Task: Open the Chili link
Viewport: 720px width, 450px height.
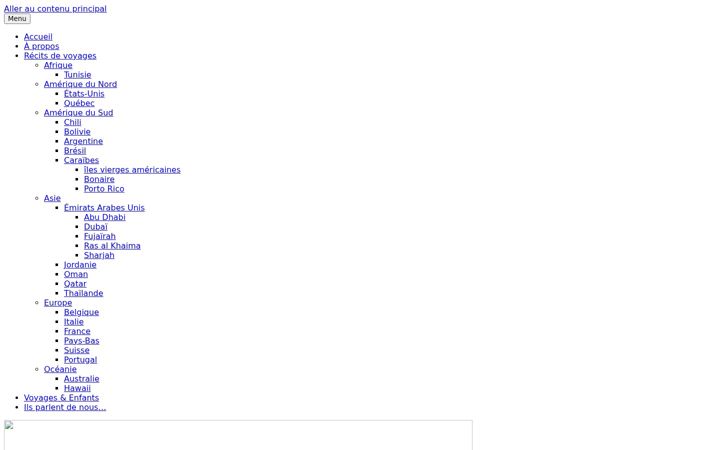Action: [73, 122]
